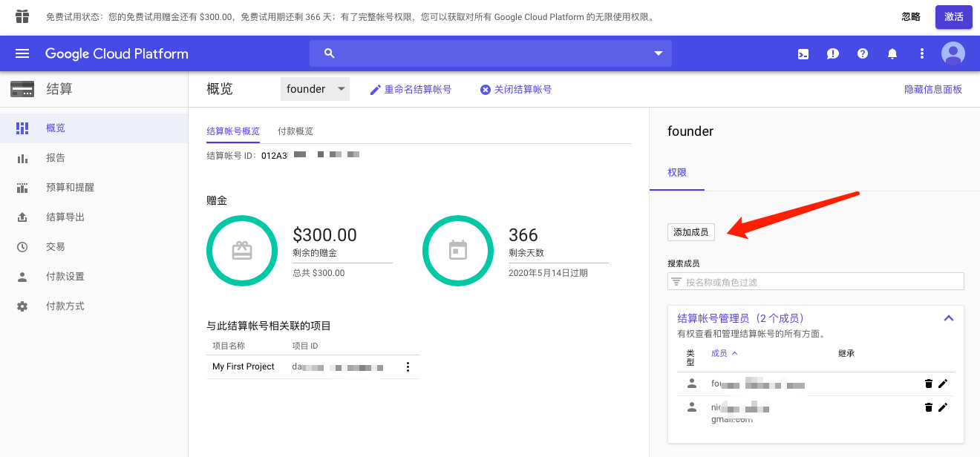Click the 结算帐号管理员 (2 个成员) heading
This screenshot has width=980, height=457.
(x=741, y=318)
